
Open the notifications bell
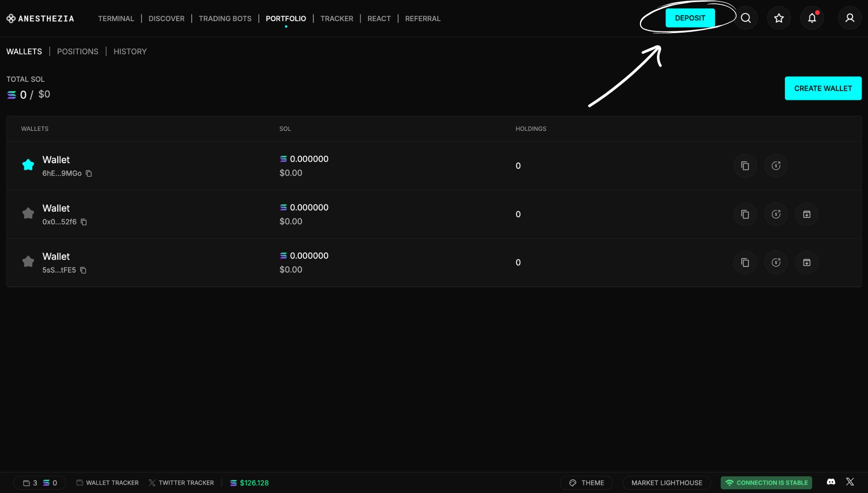812,18
